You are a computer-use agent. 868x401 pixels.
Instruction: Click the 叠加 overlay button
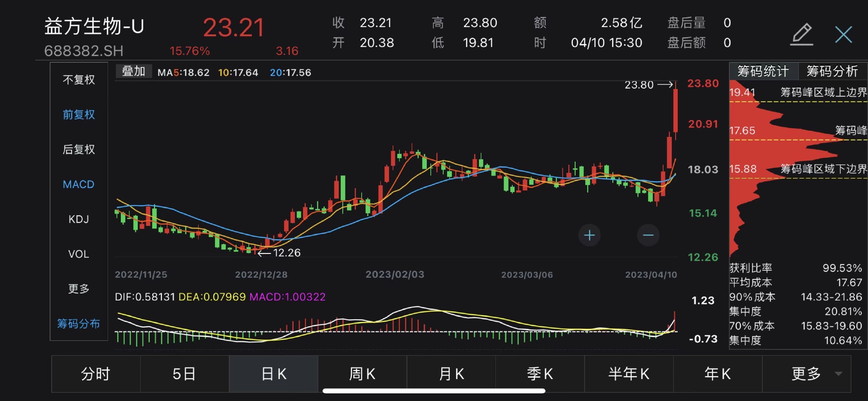point(134,71)
